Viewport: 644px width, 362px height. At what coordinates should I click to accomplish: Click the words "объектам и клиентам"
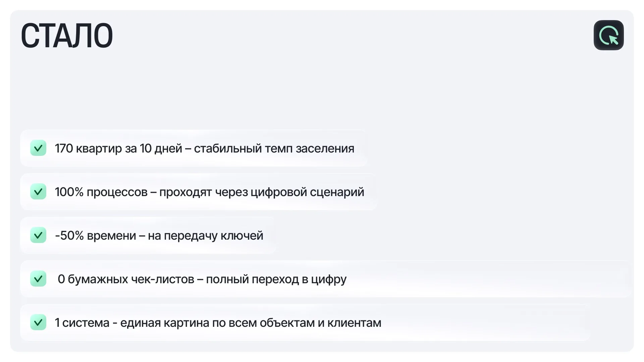[320, 323]
